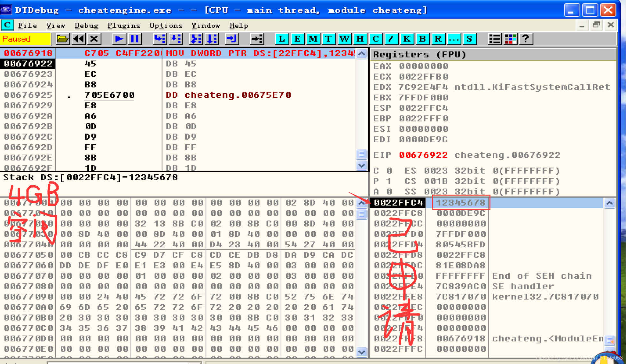626x364 pixels.
Task: Select ESP register value 0022FFC4
Action: 424,108
